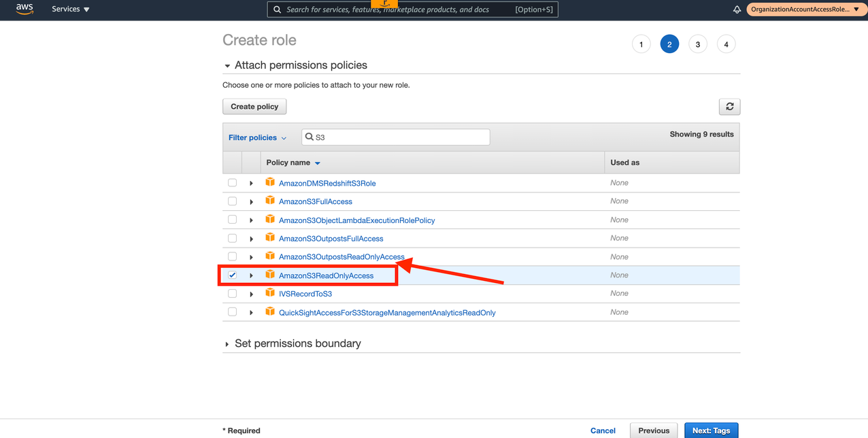Check the AmazonS3OutpostsReadOnlyAccess checkbox
Screen dimensions: 868x438
coord(232,256)
